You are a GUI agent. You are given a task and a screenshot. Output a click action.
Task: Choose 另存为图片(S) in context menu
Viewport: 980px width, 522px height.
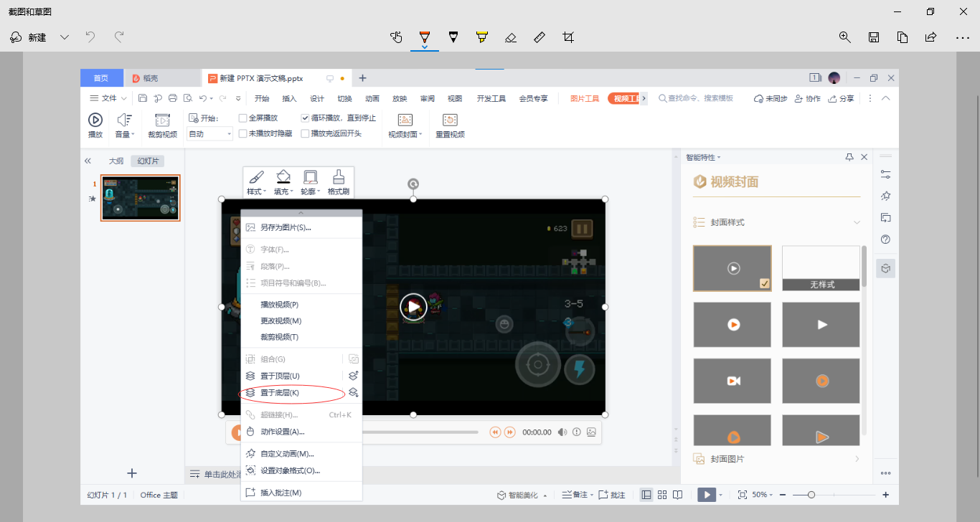click(x=301, y=227)
